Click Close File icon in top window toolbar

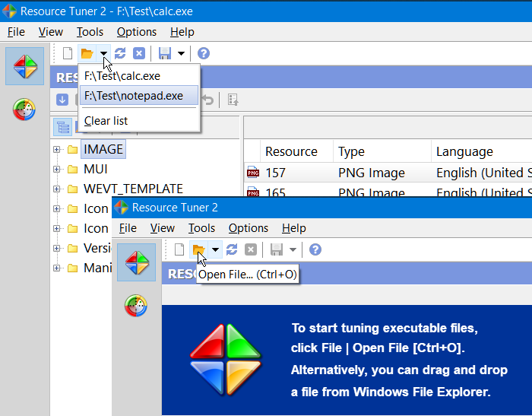(x=139, y=53)
